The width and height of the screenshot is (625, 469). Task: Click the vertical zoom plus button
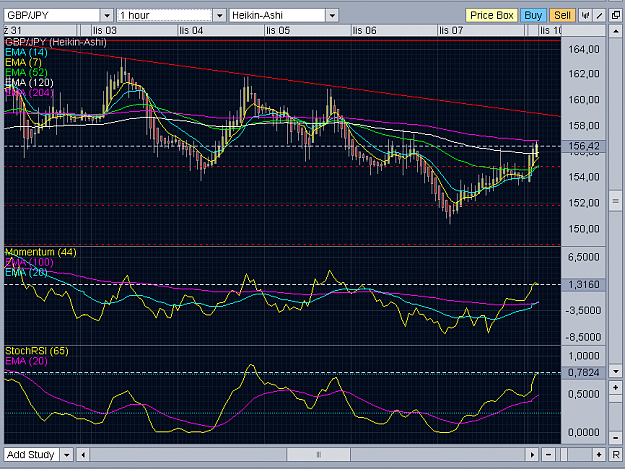tap(616, 387)
